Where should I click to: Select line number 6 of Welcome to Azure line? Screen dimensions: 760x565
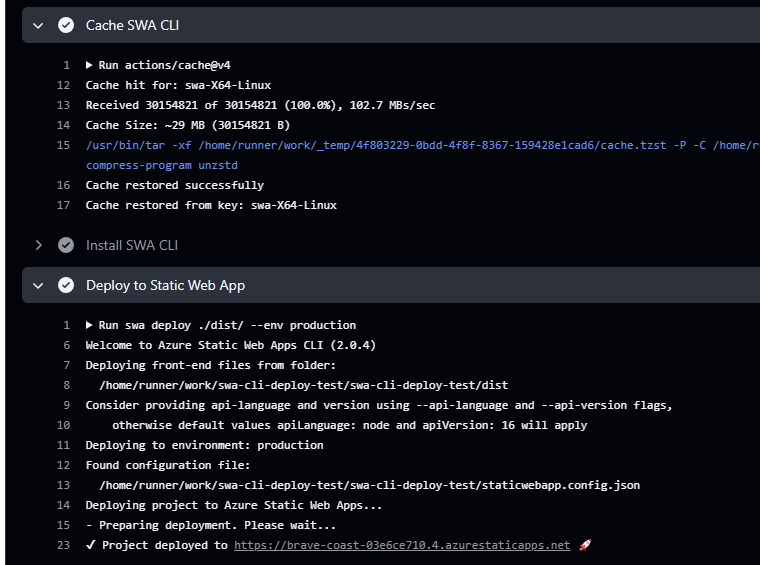pos(66,345)
